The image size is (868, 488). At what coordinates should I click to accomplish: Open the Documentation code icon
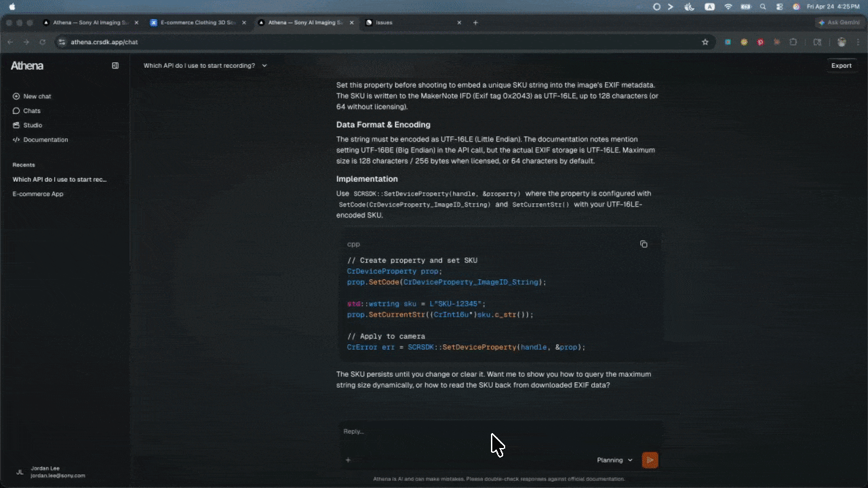(16, 140)
